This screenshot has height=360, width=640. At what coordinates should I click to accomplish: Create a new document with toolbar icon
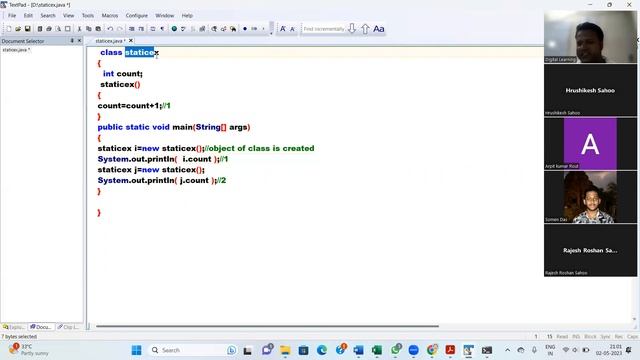(9, 29)
